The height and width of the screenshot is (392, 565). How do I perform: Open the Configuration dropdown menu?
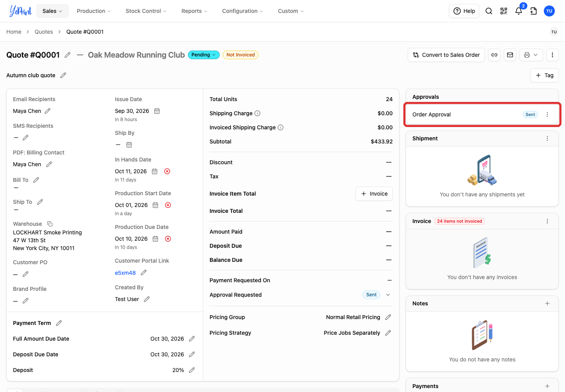pyautogui.click(x=242, y=11)
